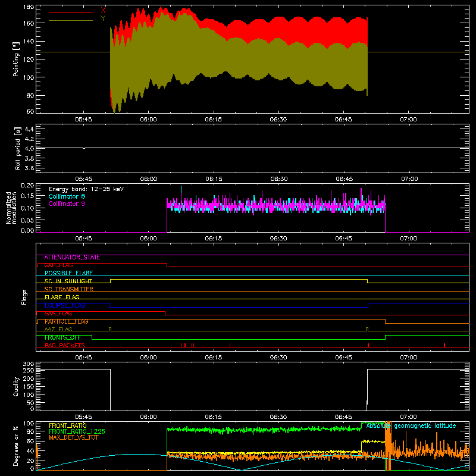Click the 0.20 tick on modulation axis
Viewport: 476px width, 476px height.
click(27, 185)
